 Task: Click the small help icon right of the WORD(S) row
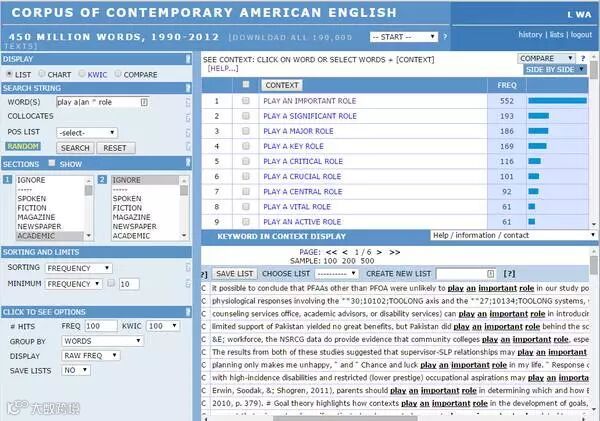[188, 102]
